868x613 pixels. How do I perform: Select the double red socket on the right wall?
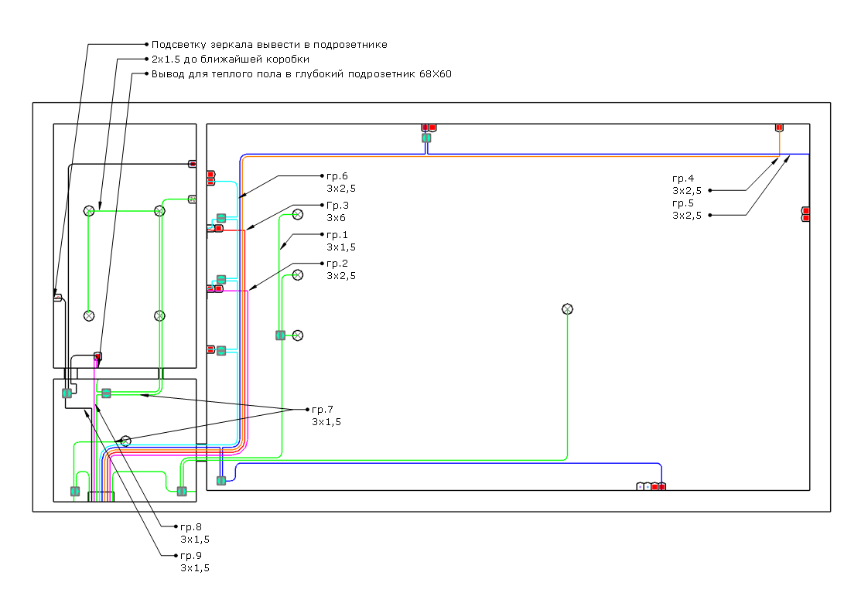tap(806, 214)
